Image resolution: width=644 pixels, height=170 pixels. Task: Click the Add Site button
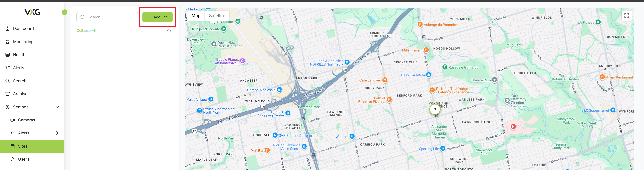(x=158, y=17)
